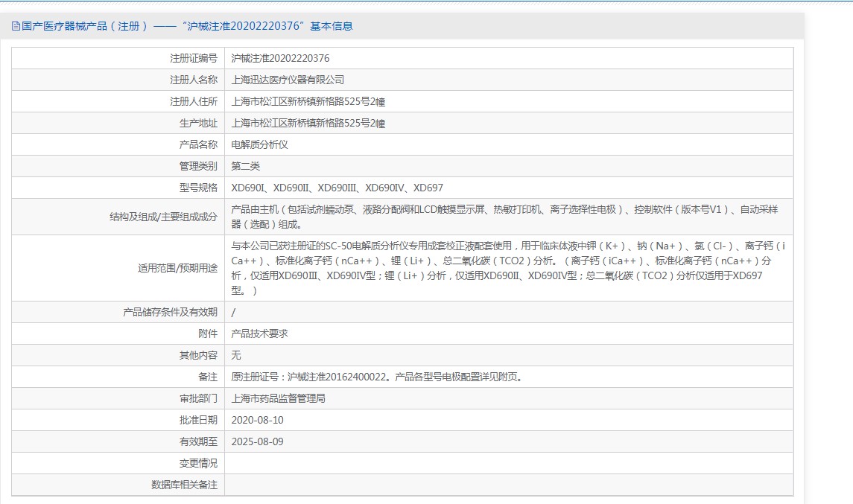Screen dimensions: 853x504
Task: Select the 审批部门 label
Action: pyautogui.click(x=198, y=398)
